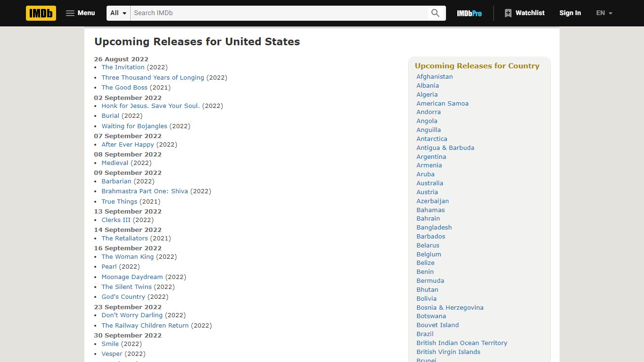The height and width of the screenshot is (362, 644).
Task: Select Aruba country link
Action: click(425, 174)
